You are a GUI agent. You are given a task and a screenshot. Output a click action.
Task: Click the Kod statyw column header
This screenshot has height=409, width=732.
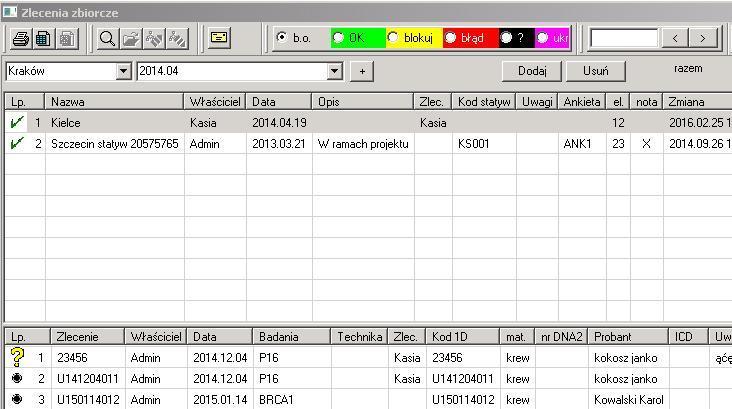(484, 101)
